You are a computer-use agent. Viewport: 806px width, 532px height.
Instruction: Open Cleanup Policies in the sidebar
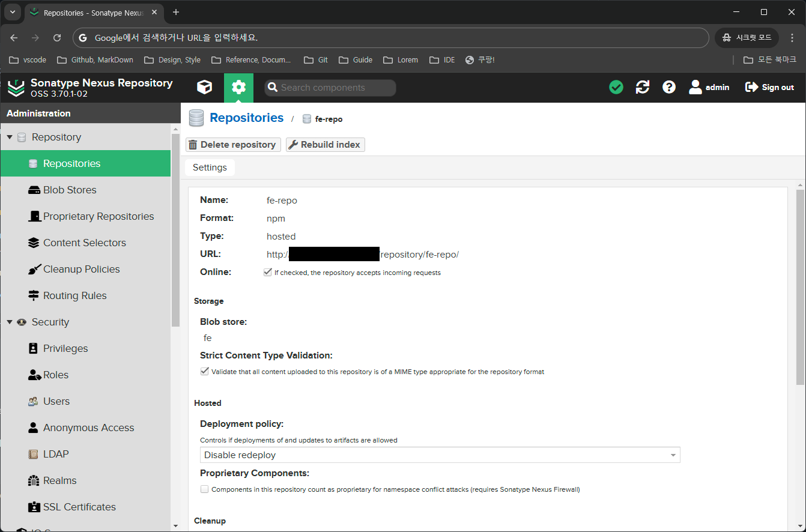[85, 269]
